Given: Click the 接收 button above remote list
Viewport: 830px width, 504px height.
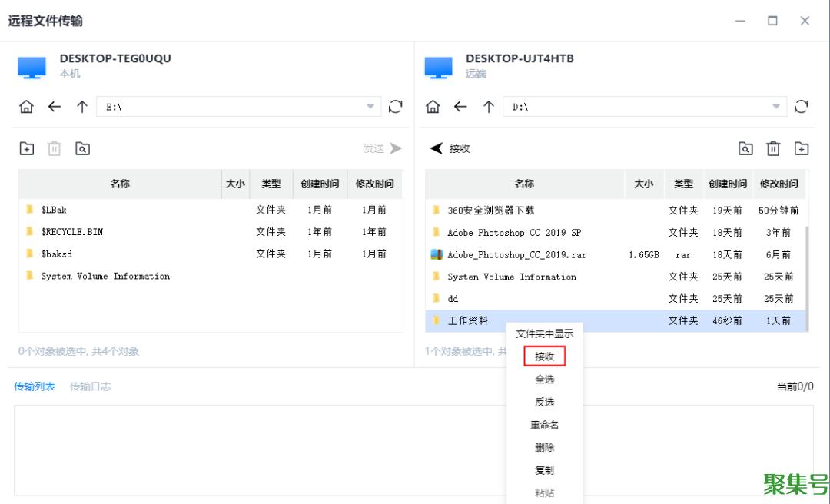Looking at the screenshot, I should [450, 149].
